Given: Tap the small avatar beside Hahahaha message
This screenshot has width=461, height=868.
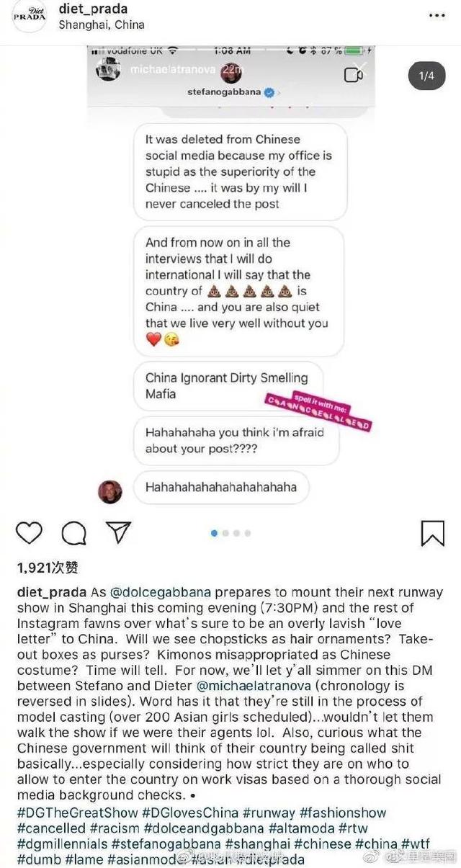Looking at the screenshot, I should 110,491.
